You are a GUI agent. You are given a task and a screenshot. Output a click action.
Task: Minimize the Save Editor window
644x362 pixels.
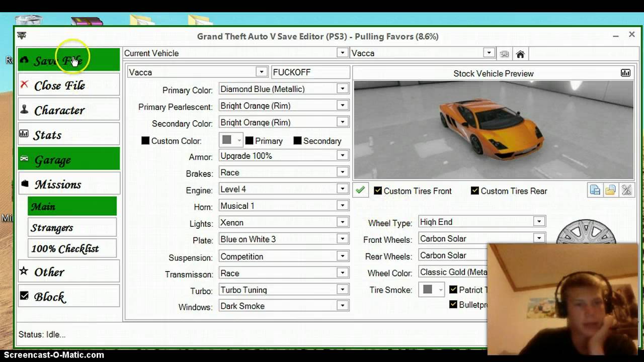point(615,36)
